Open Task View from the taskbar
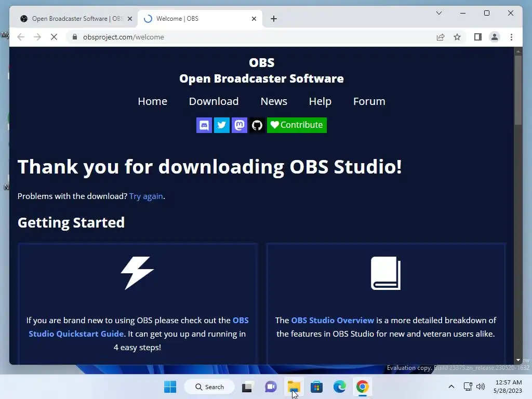Screen dimensions: 532x399 pyautogui.click(x=247, y=387)
